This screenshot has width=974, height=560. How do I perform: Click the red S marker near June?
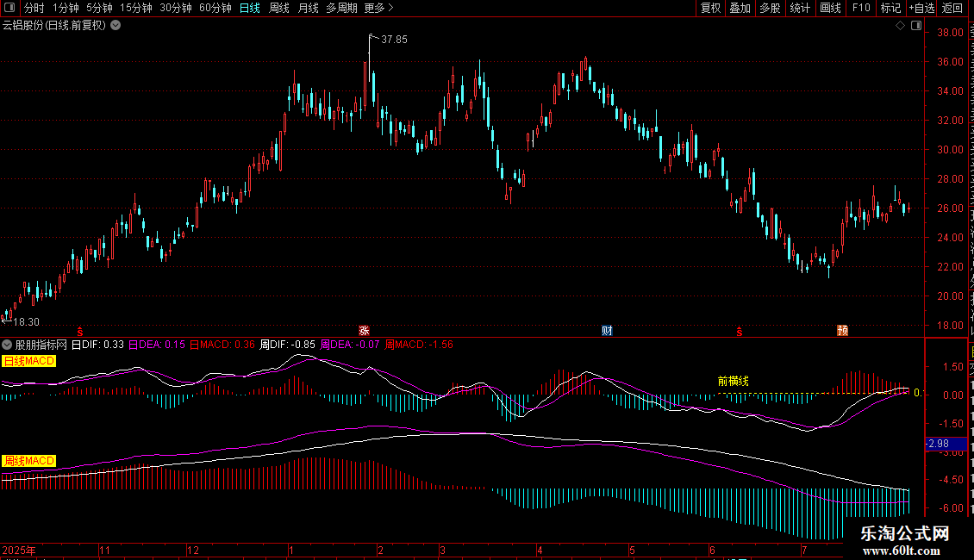click(740, 332)
